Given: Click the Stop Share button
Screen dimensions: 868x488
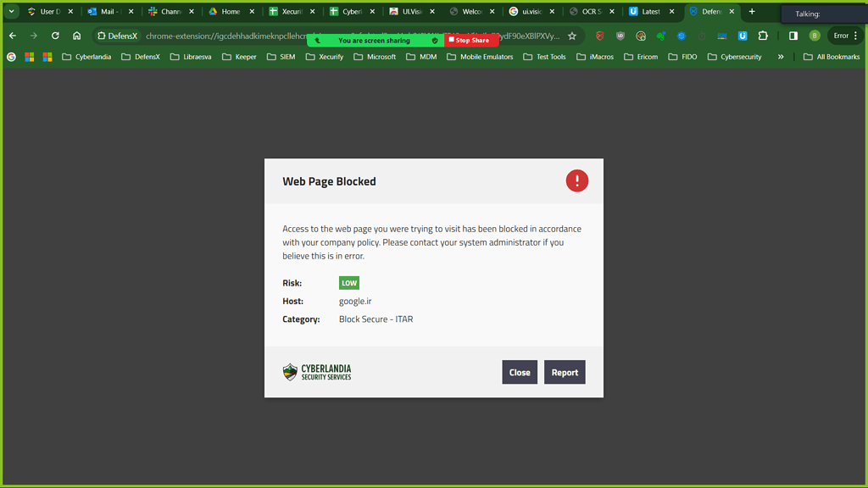Looking at the screenshot, I should (x=471, y=39).
